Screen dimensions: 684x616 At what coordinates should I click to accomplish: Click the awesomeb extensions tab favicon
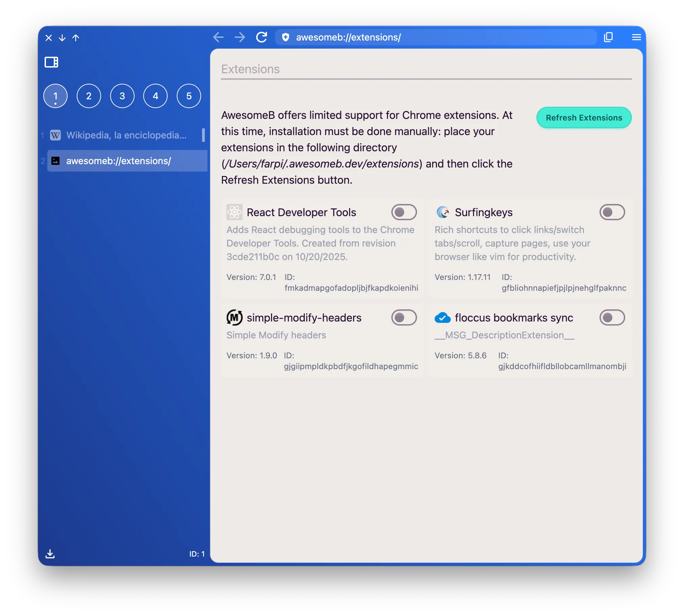tap(55, 161)
